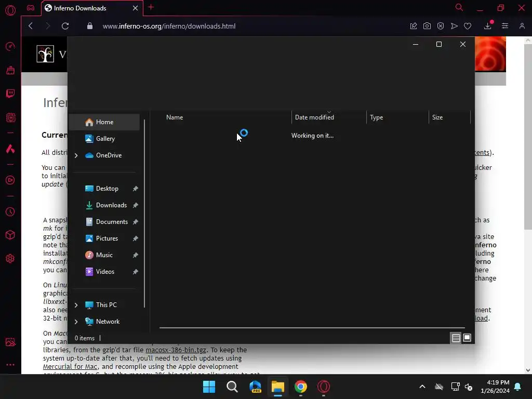Click the macosx-386-bin.tgz link

coord(176,350)
